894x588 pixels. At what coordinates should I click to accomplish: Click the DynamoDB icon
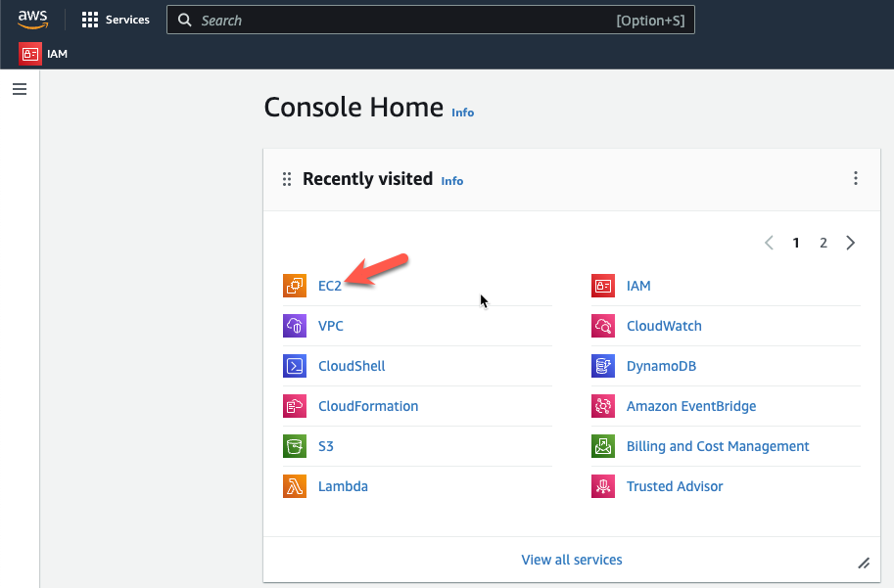(x=603, y=366)
